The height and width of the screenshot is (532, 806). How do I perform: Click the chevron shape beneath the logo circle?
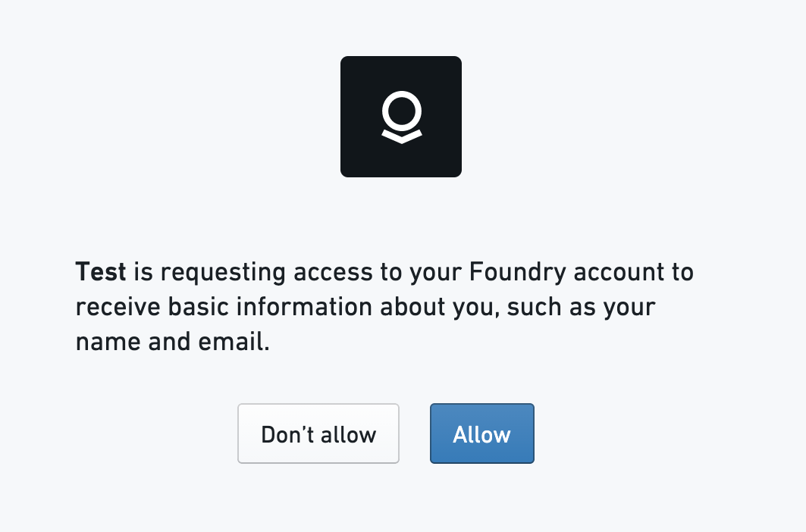point(401,136)
